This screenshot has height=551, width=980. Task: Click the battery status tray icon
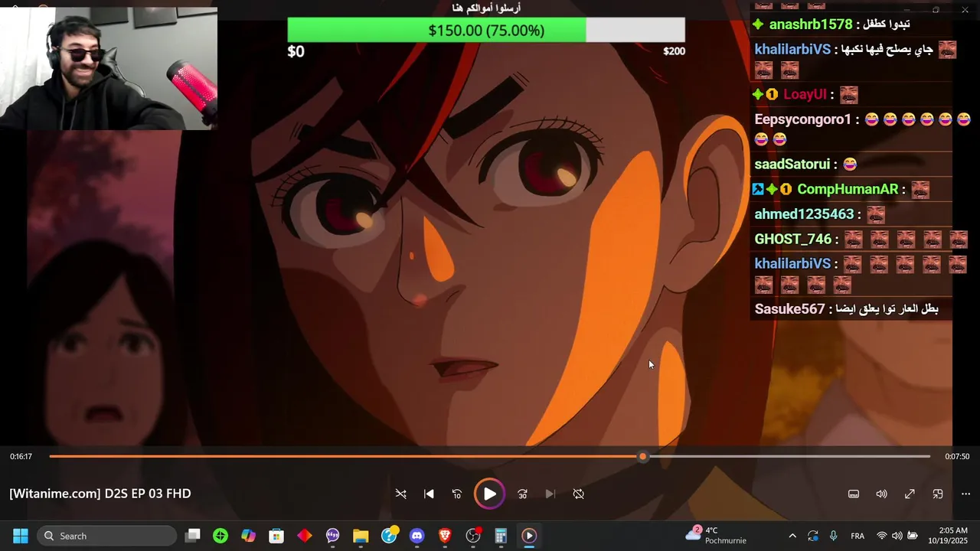(913, 536)
